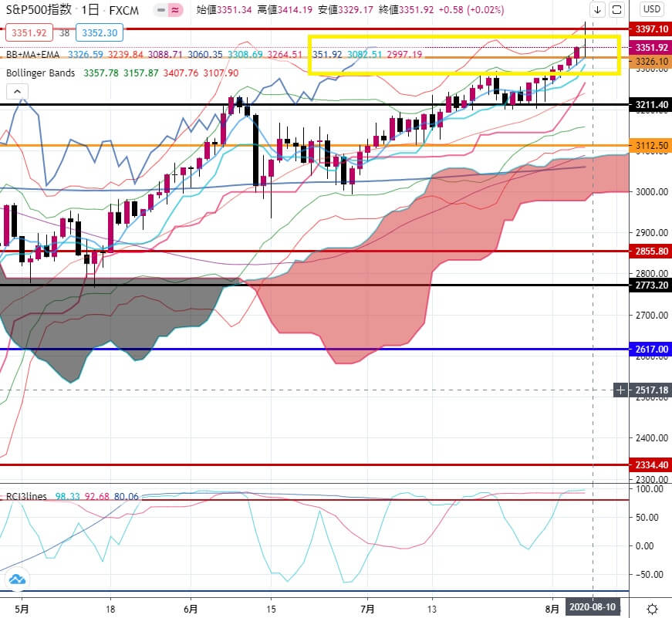Click the 安値3329.17 low value in header
The width and height of the screenshot is (672, 618).
click(x=346, y=9)
